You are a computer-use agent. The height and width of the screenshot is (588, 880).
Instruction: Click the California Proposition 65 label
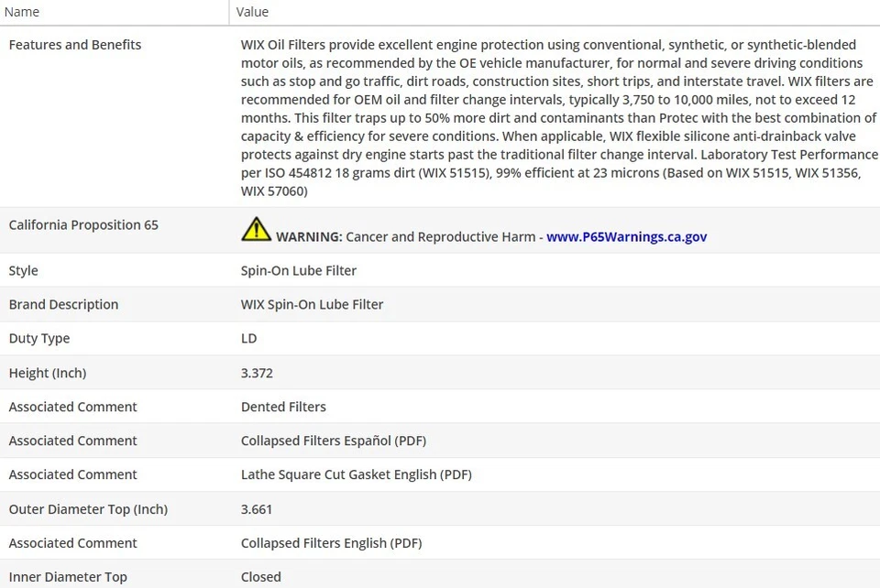(x=83, y=225)
